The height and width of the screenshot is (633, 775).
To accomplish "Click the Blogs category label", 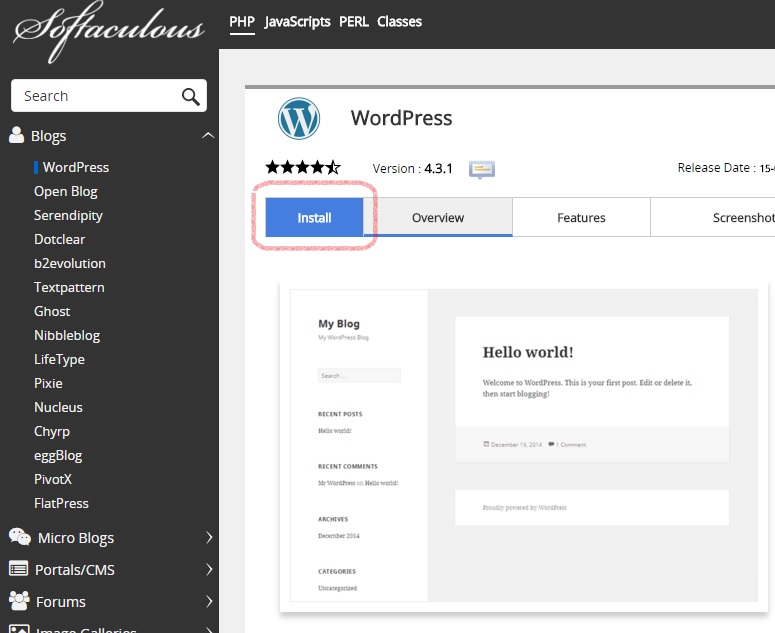I will pos(48,136).
